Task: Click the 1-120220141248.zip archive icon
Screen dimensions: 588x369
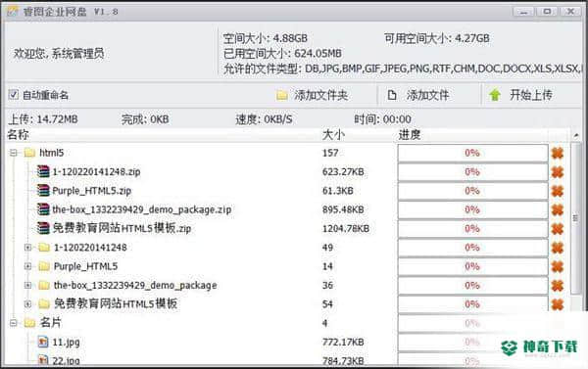Action: 43,171
